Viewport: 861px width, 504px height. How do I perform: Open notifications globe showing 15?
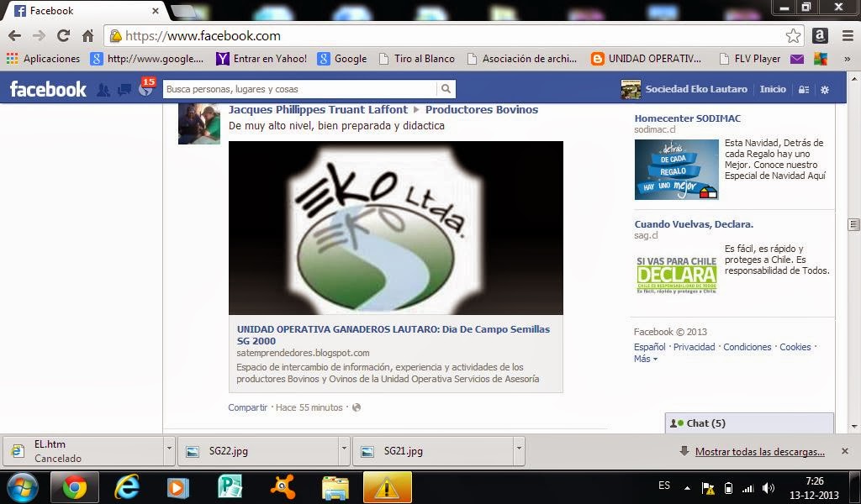coord(146,87)
